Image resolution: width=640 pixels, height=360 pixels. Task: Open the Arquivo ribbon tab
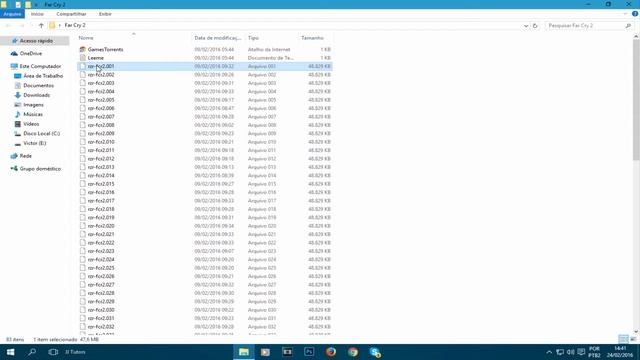coord(12,14)
